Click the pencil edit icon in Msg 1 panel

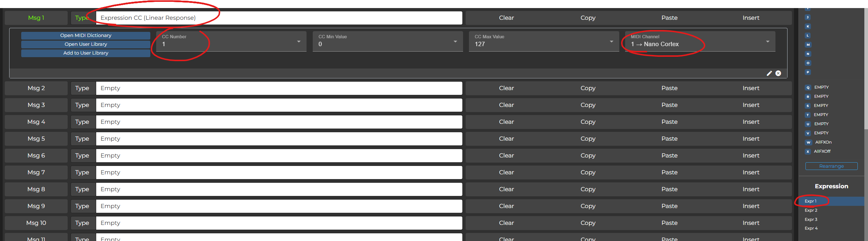769,73
